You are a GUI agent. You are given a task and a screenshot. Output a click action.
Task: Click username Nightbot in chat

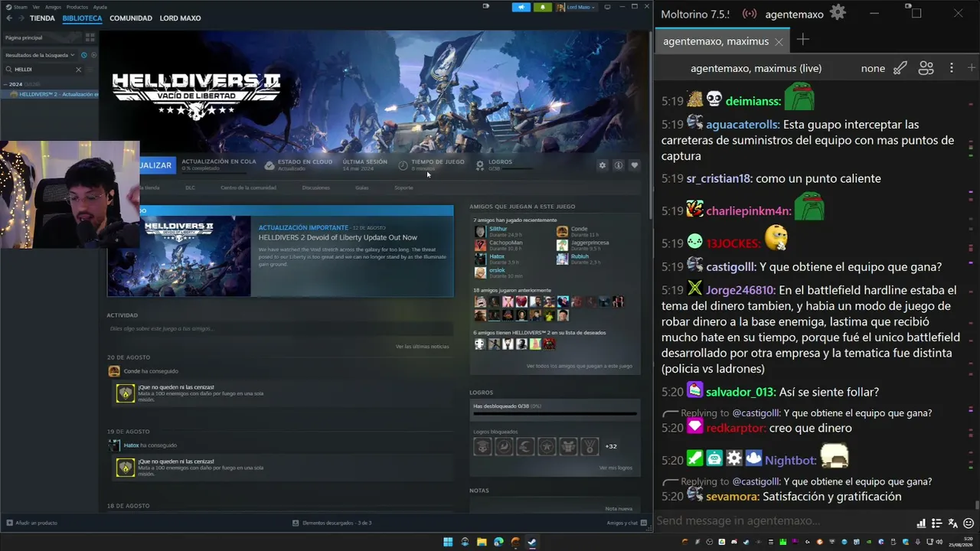click(791, 460)
